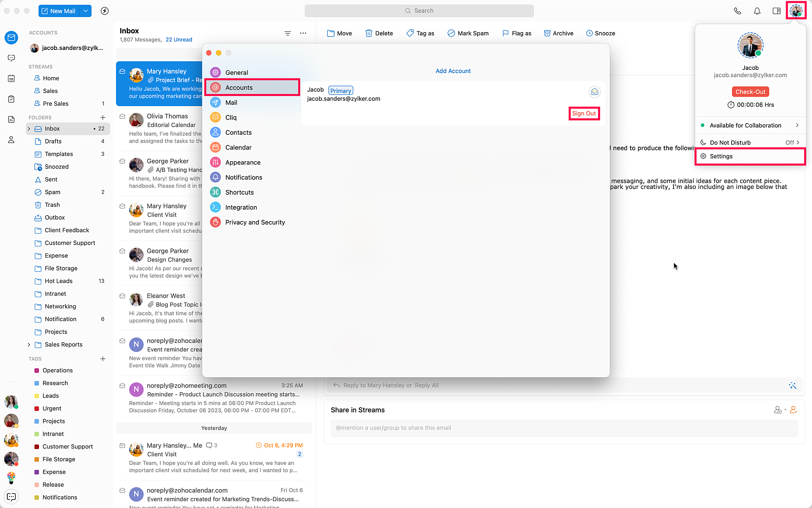Screen dimensions: 812x508
Task: Expand the Inbox folder chevron
Action: point(29,129)
